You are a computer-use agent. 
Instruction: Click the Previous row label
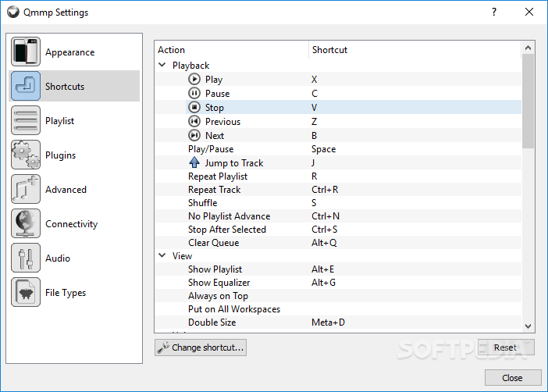[x=223, y=122]
